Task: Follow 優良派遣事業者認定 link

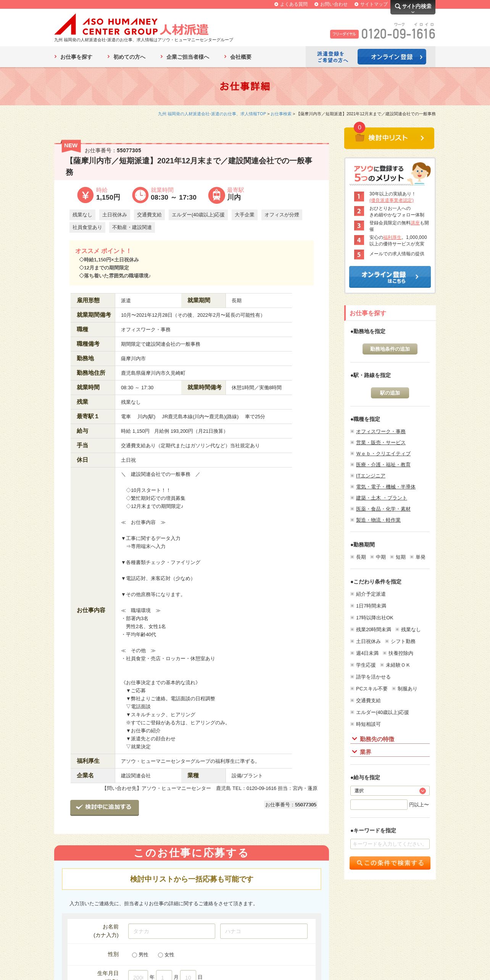Action: tap(392, 200)
